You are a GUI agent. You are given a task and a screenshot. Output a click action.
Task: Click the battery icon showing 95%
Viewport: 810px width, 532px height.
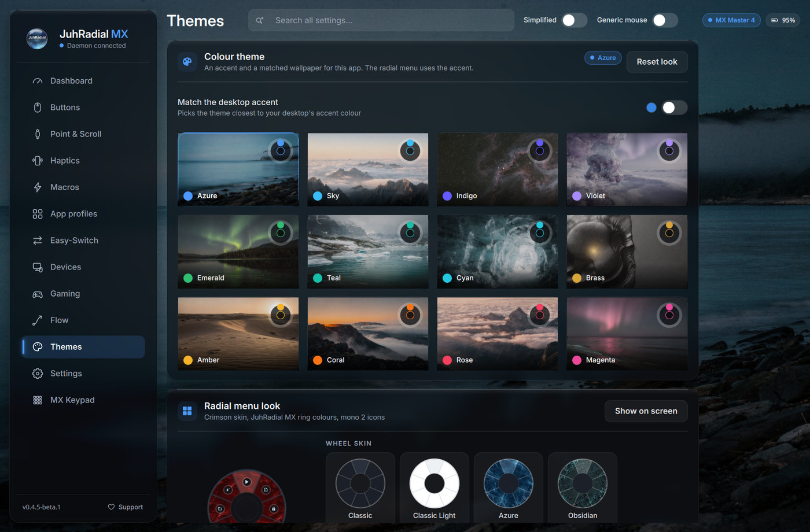775,20
